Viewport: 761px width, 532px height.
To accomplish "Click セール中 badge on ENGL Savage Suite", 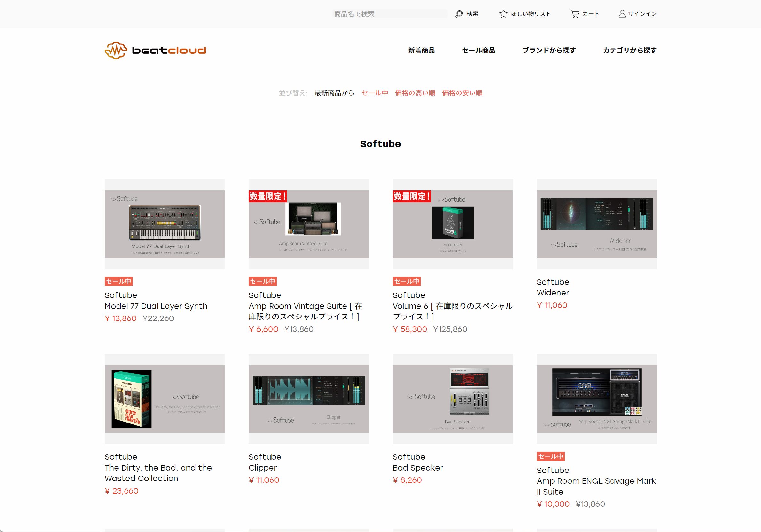I will pyautogui.click(x=551, y=456).
